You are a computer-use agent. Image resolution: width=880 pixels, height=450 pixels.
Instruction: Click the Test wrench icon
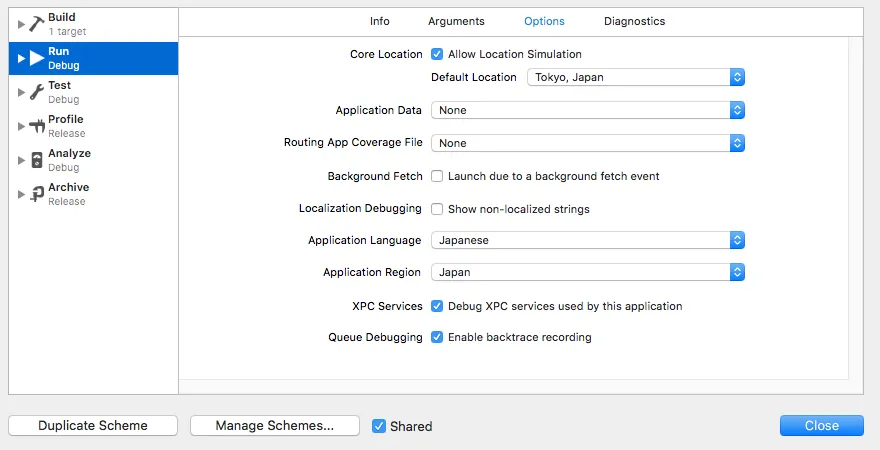(x=37, y=92)
